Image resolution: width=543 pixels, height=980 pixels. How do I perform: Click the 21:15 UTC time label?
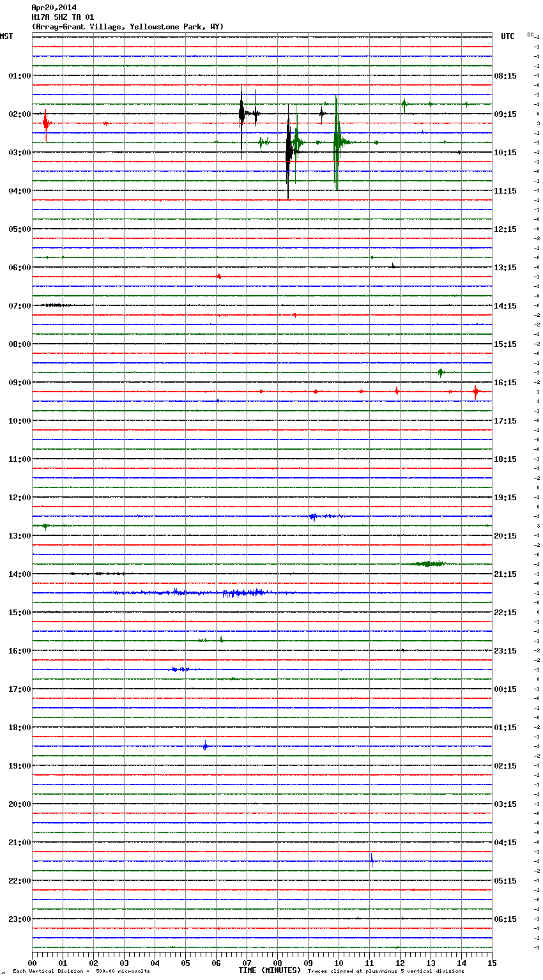(505, 574)
